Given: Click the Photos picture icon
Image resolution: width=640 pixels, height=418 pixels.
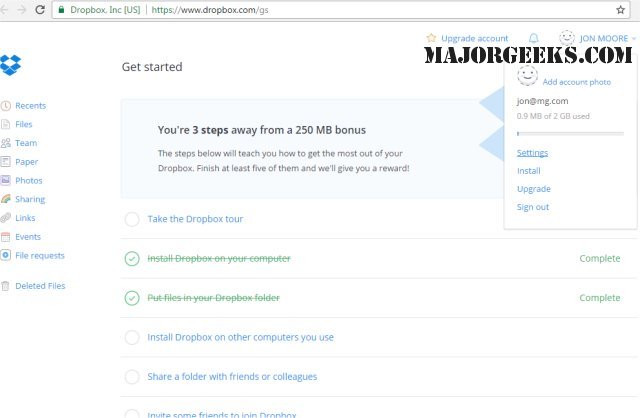Looking at the screenshot, I should point(5,180).
